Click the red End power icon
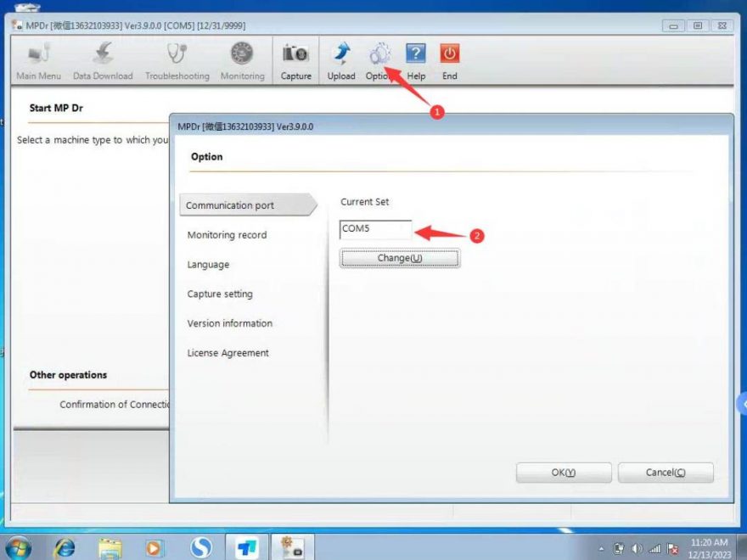The image size is (747, 560). (x=449, y=53)
